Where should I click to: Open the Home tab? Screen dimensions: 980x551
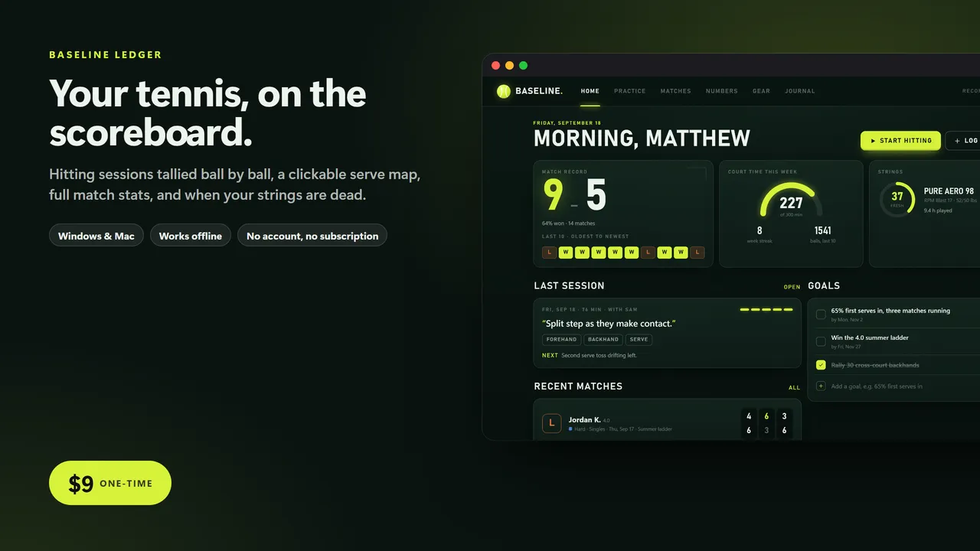(x=590, y=91)
